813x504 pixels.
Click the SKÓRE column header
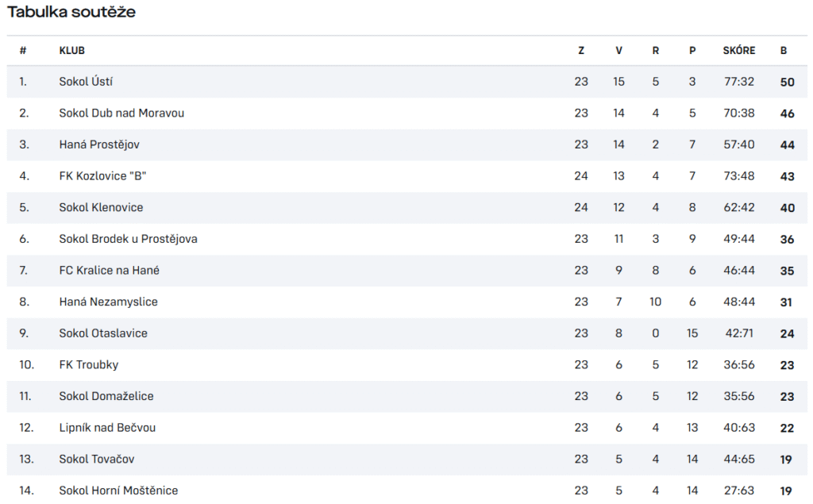[739, 50]
